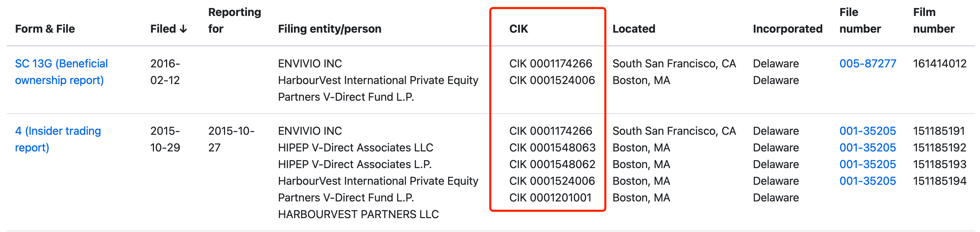
Task: Click the Film number column header
Action: tap(934, 20)
